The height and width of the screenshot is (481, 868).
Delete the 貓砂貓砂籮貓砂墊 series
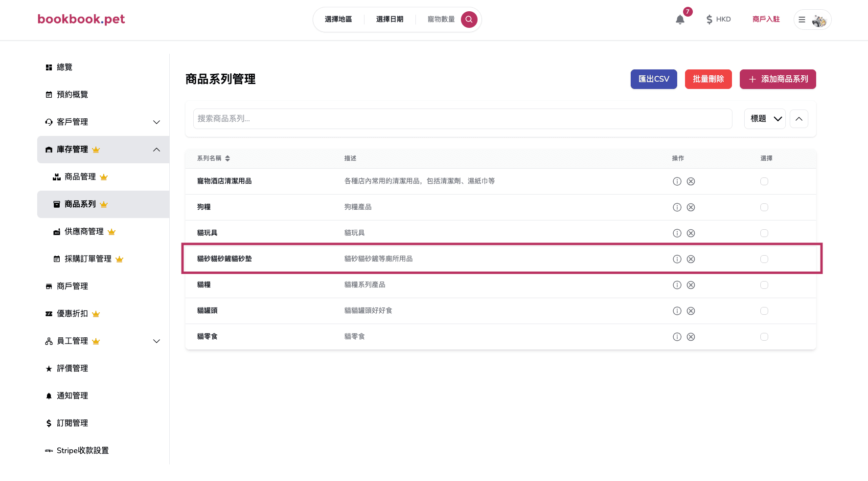(x=690, y=259)
